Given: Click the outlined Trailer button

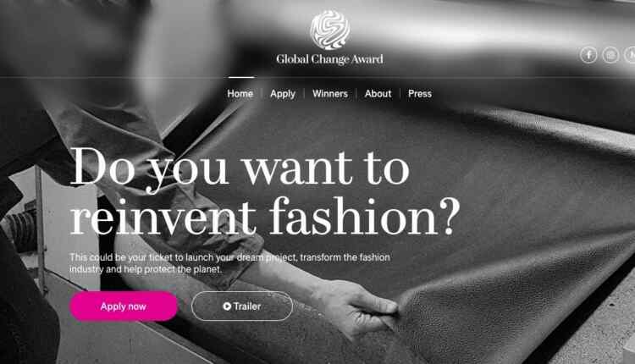Looking at the screenshot, I should coord(242,306).
